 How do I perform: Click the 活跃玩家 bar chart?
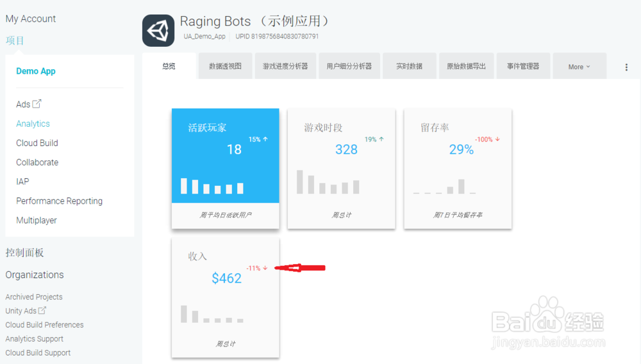(x=212, y=186)
